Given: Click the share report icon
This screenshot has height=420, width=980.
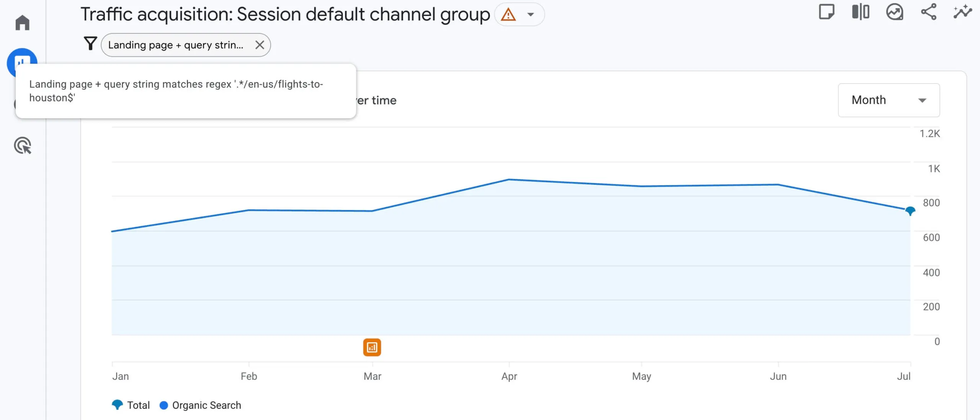Looking at the screenshot, I should [929, 12].
